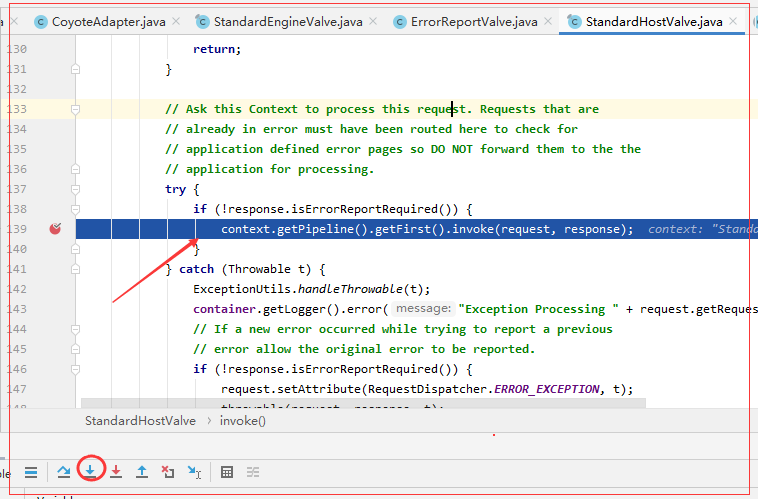Viewport: 758px width, 499px height.
Task: Click 'ERROR_EXCEPTION' constant on line 147
Action: pyautogui.click(x=547, y=389)
